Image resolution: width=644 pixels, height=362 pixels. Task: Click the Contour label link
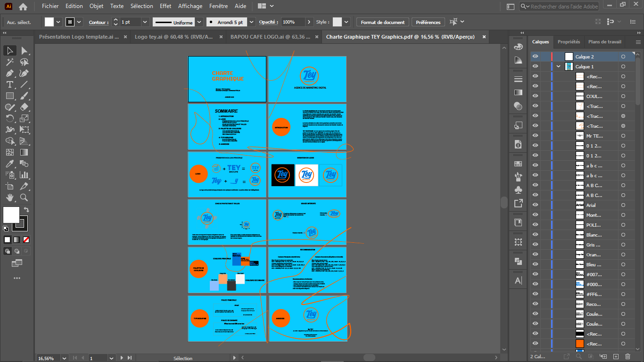coord(98,22)
